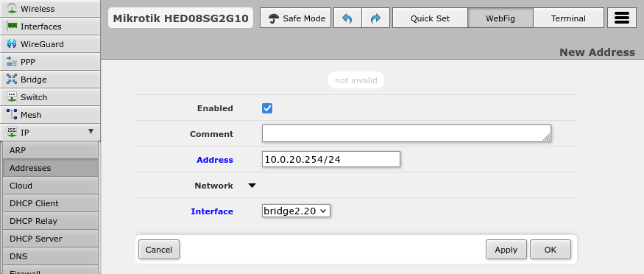Image resolution: width=644 pixels, height=274 pixels.
Task: Open DHCP Client submenu item
Action: (50, 203)
